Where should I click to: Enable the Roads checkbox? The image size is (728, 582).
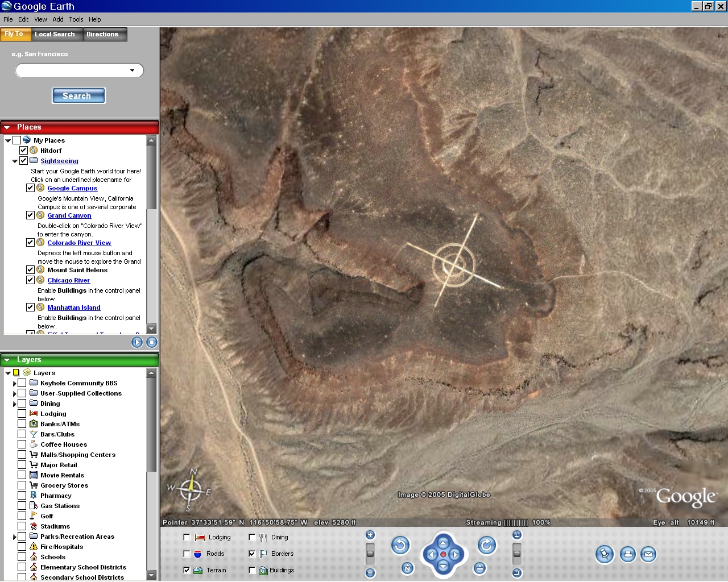pyautogui.click(x=187, y=554)
